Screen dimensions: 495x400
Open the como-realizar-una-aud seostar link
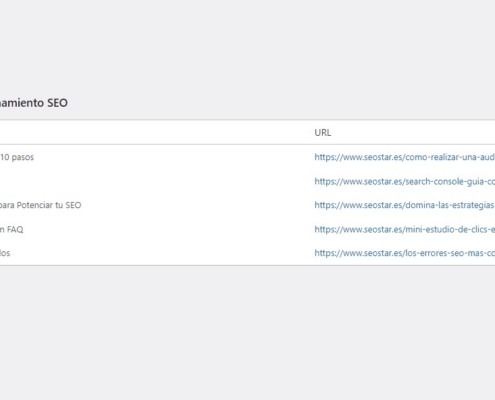[x=405, y=157]
